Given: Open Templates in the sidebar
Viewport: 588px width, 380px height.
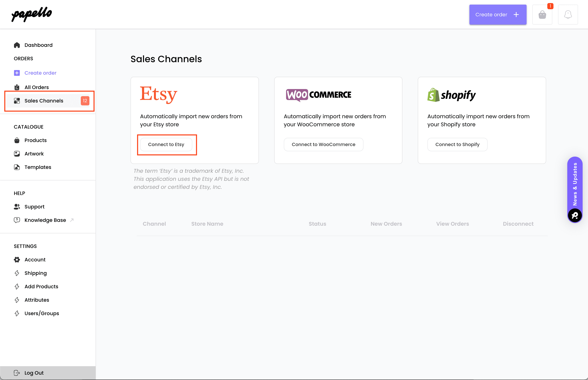Looking at the screenshot, I should click(x=38, y=167).
